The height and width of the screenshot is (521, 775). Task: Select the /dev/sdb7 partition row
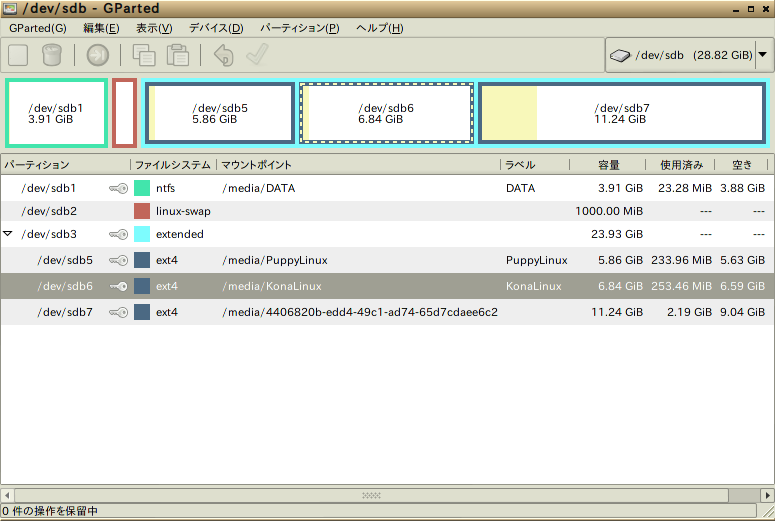388,312
